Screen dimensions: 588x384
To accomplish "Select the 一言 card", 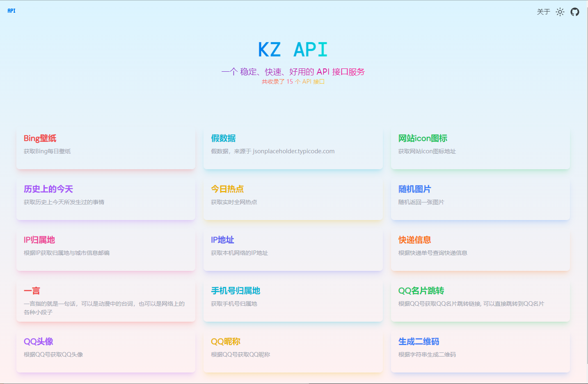I will [106, 301].
